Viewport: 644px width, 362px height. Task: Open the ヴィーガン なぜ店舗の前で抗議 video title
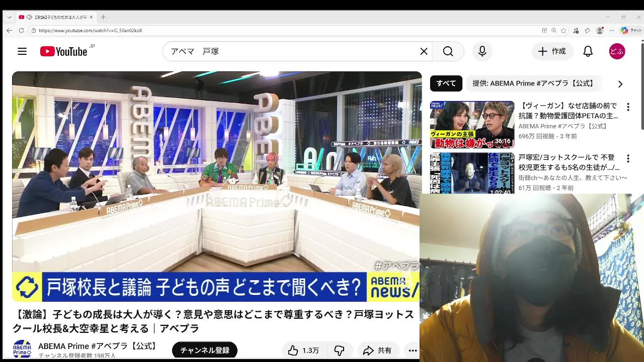568,111
